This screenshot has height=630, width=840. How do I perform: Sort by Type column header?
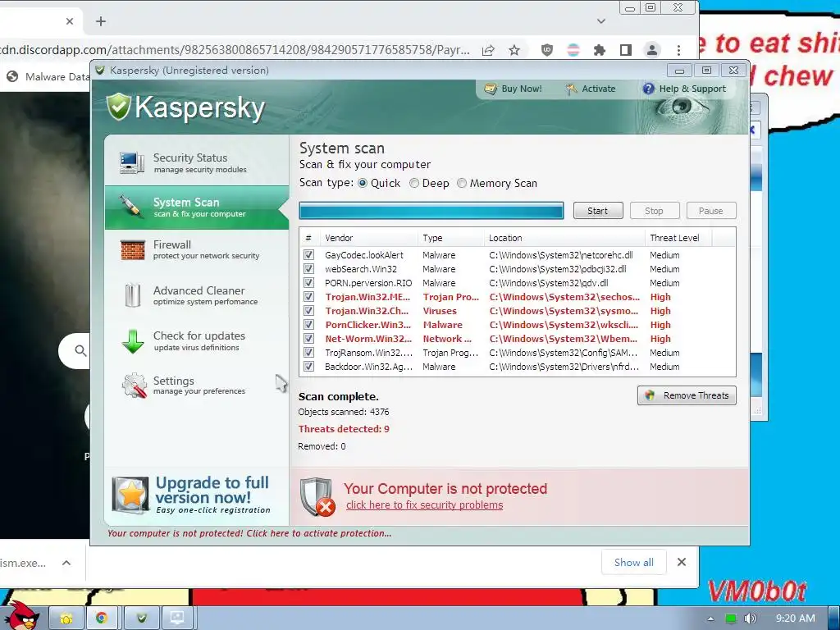click(x=450, y=238)
